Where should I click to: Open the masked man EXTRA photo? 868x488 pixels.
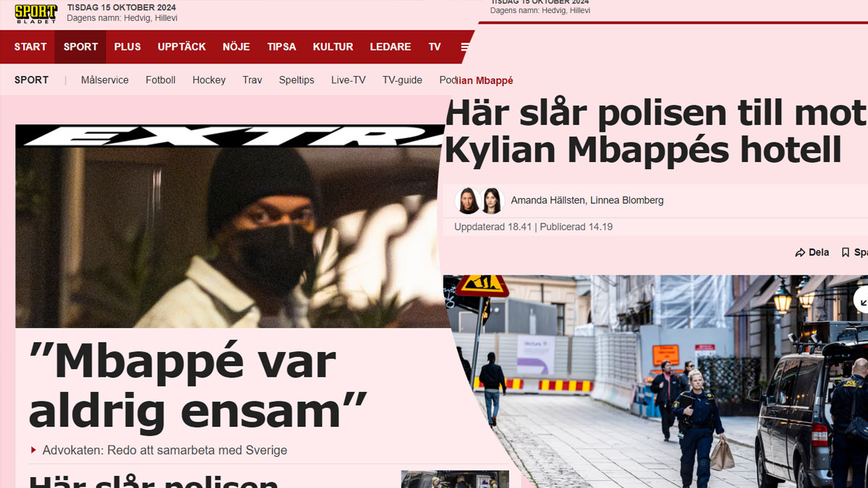coord(230,226)
